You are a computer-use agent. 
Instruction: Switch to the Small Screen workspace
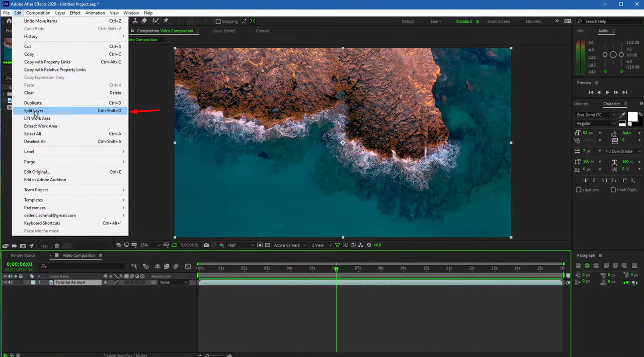(x=499, y=21)
